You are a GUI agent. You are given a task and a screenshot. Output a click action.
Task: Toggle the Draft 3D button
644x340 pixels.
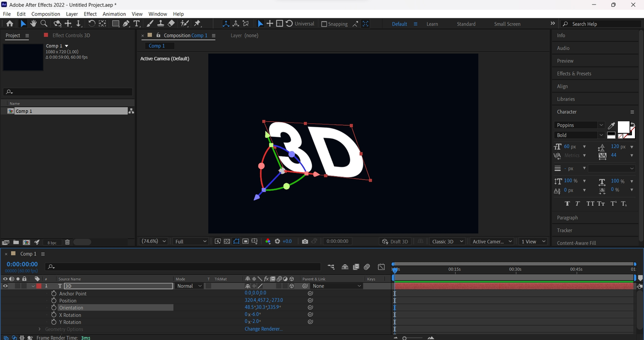point(395,241)
